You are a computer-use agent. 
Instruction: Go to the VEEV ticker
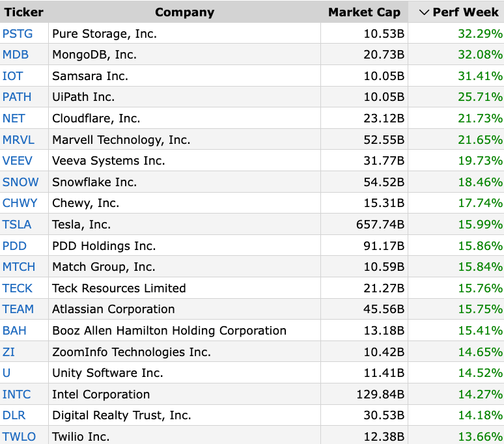17,161
